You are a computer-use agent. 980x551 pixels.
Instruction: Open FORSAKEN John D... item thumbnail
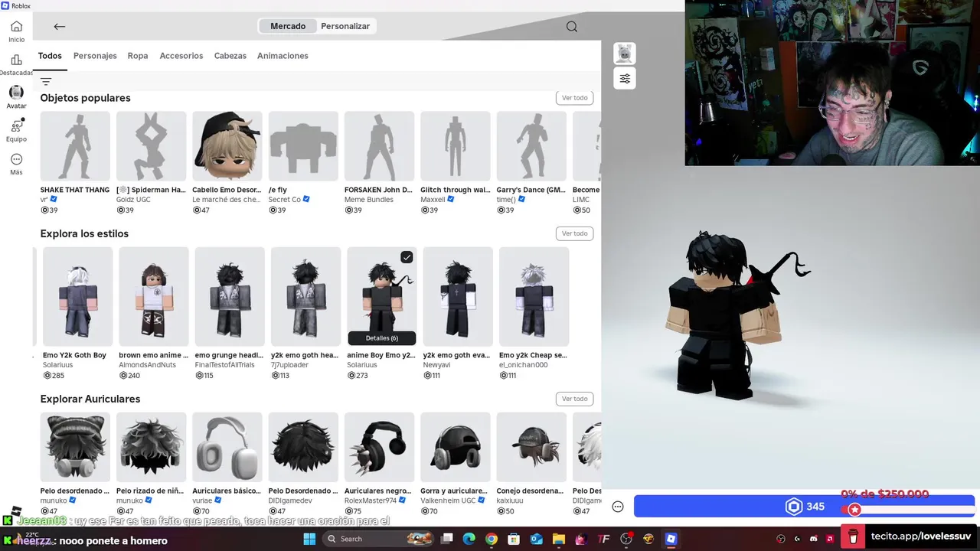[379, 146]
